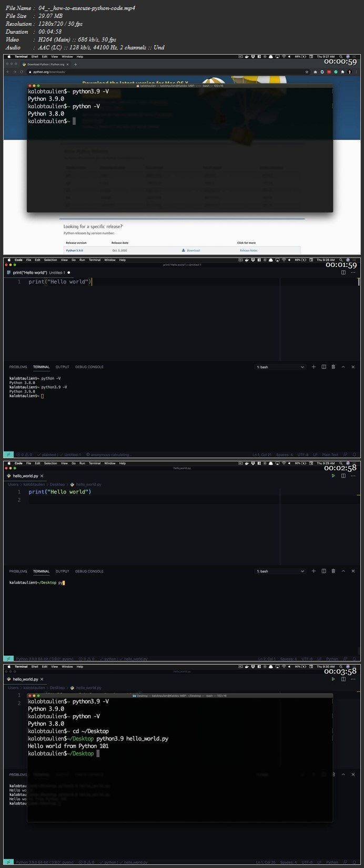Image resolution: width=364 pixels, height=868 pixels.
Task: Open the Go menu in the 9:28 AM menu bar
Action: pyautogui.click(x=74, y=260)
